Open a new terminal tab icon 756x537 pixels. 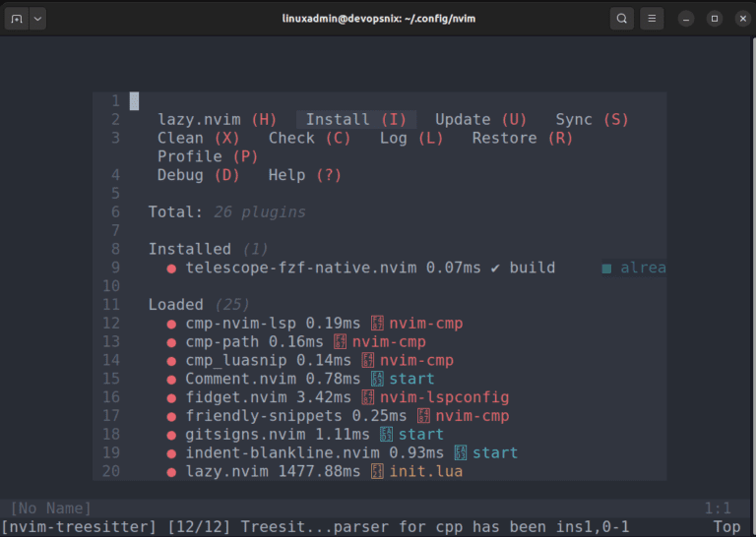pos(17,19)
